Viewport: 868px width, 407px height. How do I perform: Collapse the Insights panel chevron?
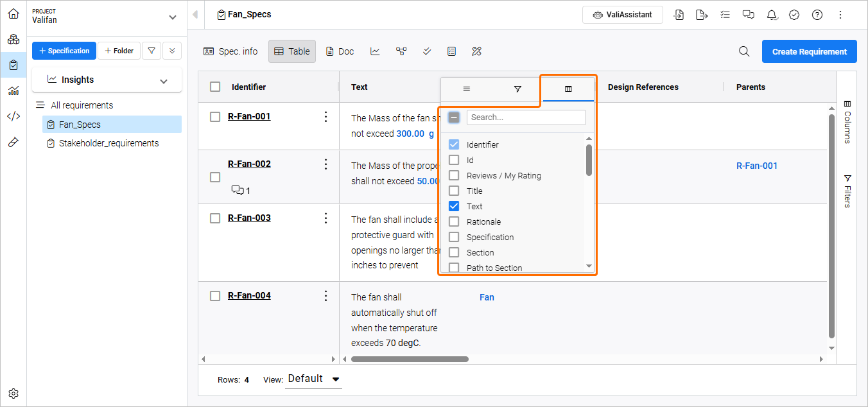(x=164, y=81)
